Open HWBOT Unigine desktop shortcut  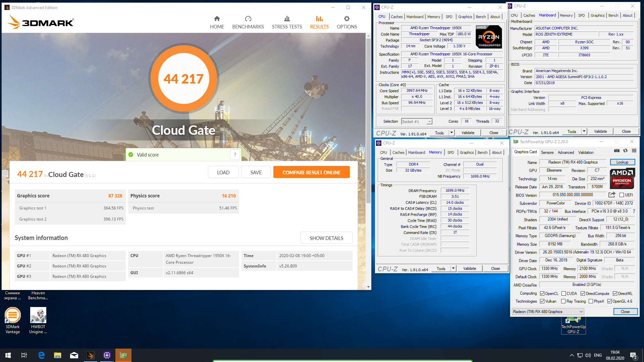tap(38, 320)
